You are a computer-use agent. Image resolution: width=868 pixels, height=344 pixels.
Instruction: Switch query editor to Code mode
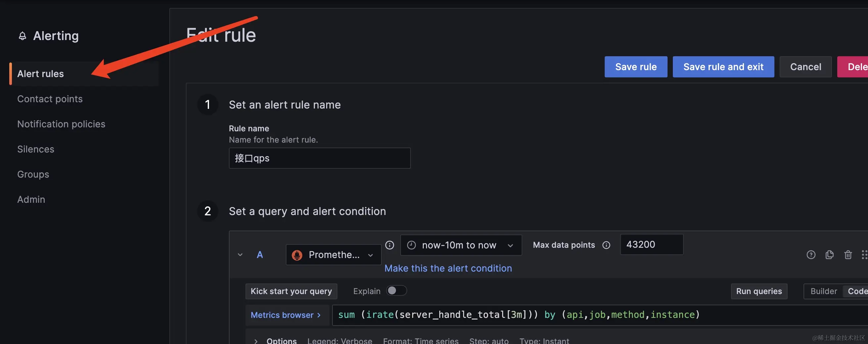[857, 291]
